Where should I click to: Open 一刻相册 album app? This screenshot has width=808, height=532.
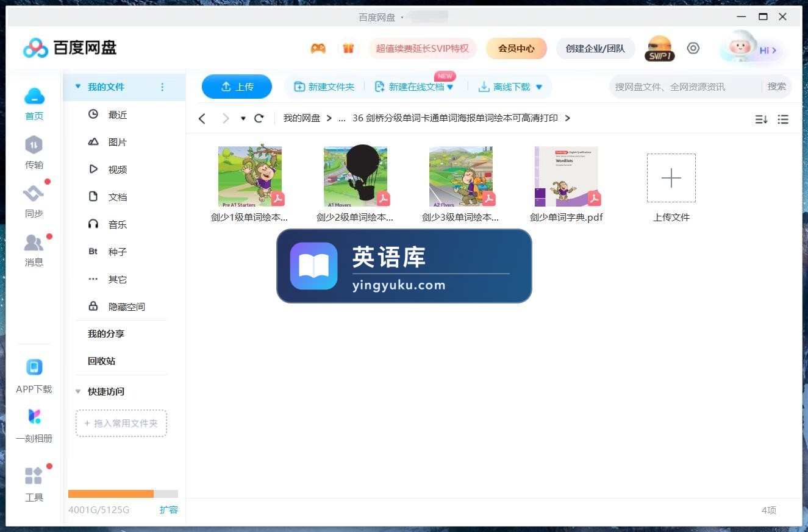(34, 426)
